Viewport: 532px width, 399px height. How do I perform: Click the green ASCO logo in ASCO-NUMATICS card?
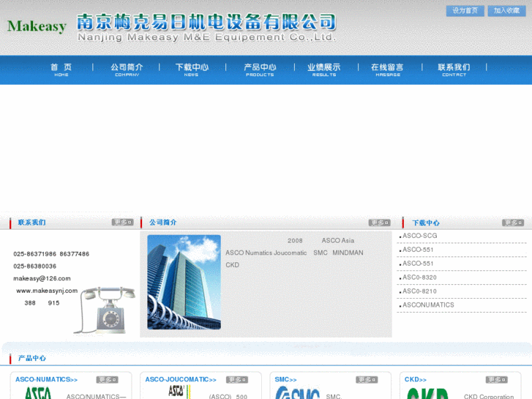(x=37, y=393)
